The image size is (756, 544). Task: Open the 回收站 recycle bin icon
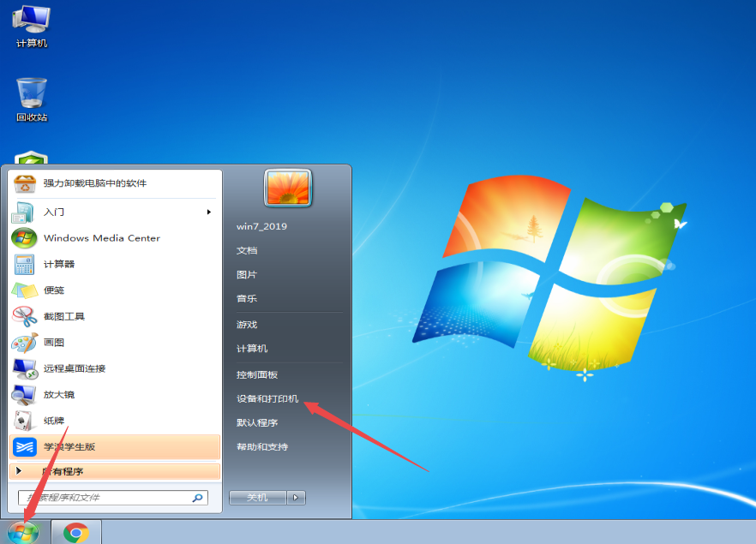pyautogui.click(x=32, y=99)
